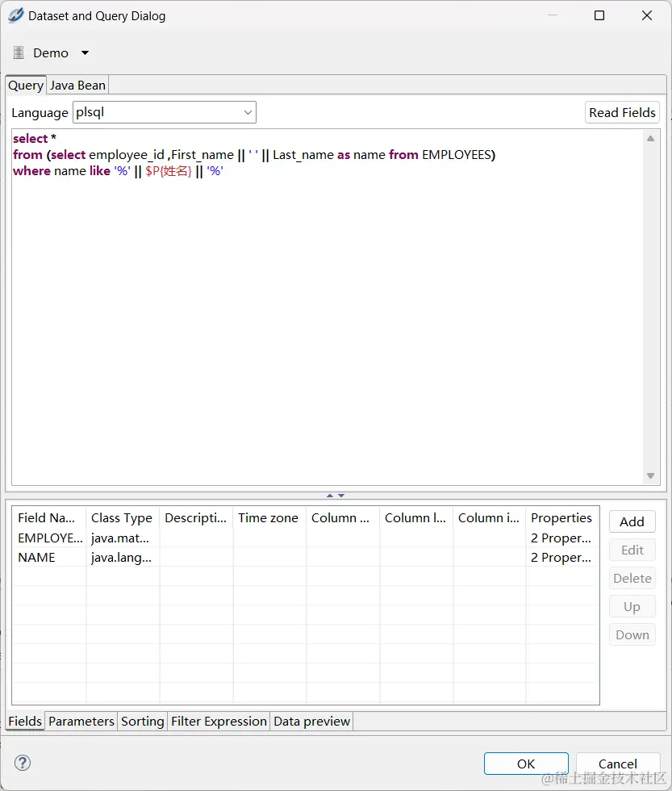This screenshot has height=791, width=672.
Task: Select the NAME field row
Action: pyautogui.click(x=306, y=558)
